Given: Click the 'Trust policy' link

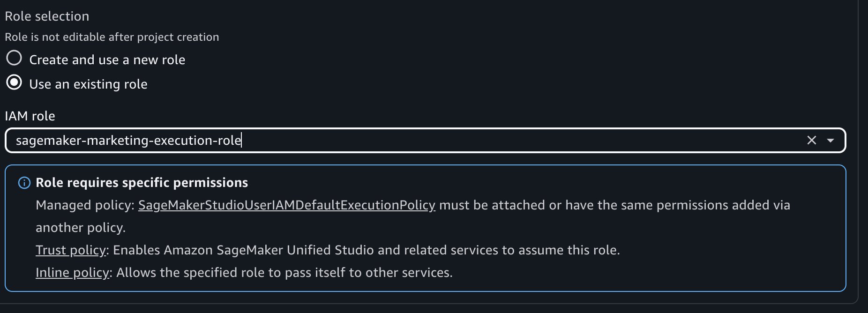Looking at the screenshot, I should [71, 250].
